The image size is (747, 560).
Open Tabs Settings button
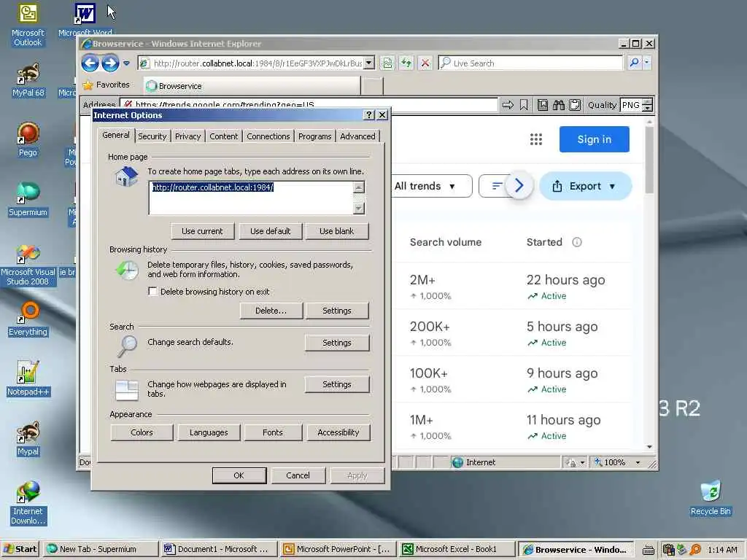[x=336, y=384]
